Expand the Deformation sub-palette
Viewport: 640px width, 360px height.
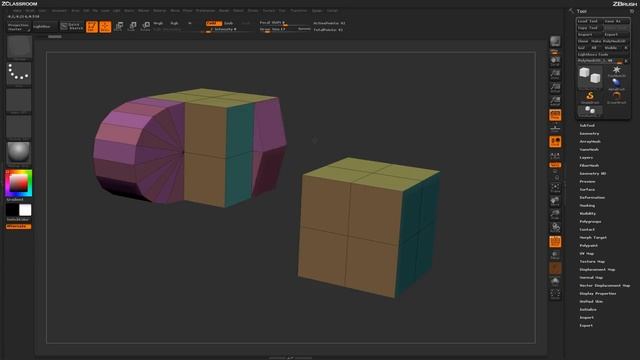[592, 198]
